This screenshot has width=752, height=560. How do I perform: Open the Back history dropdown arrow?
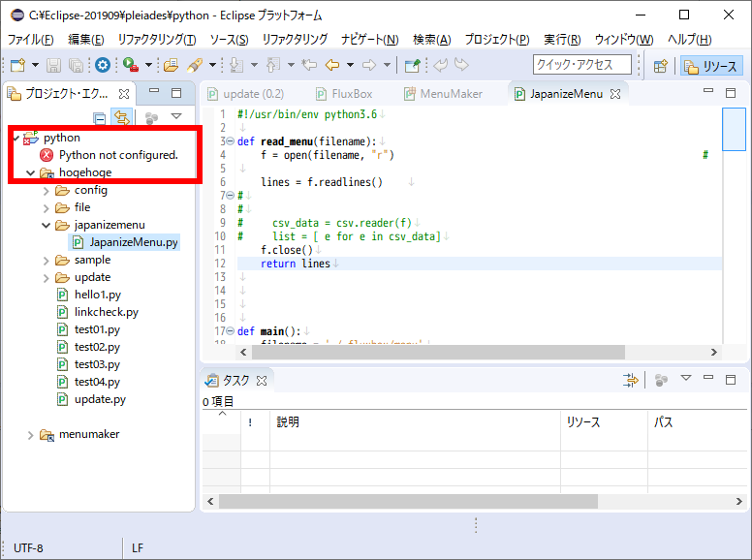tap(350, 65)
